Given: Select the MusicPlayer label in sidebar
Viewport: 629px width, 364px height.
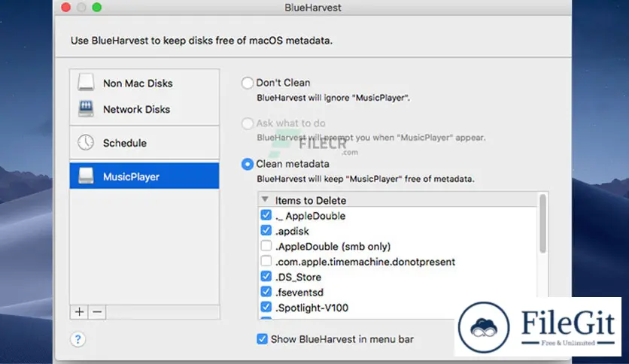Looking at the screenshot, I should point(131,177).
